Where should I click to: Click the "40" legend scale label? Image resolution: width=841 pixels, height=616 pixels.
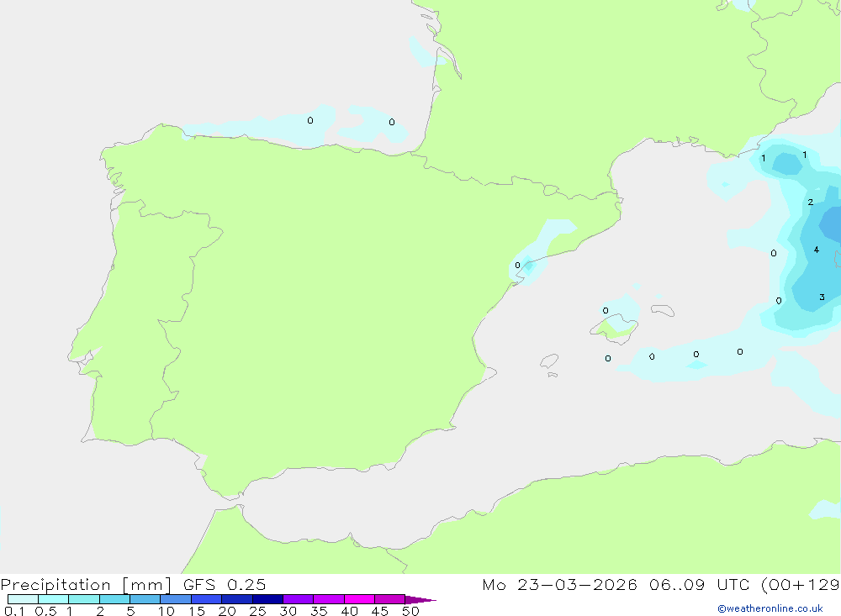tap(349, 611)
